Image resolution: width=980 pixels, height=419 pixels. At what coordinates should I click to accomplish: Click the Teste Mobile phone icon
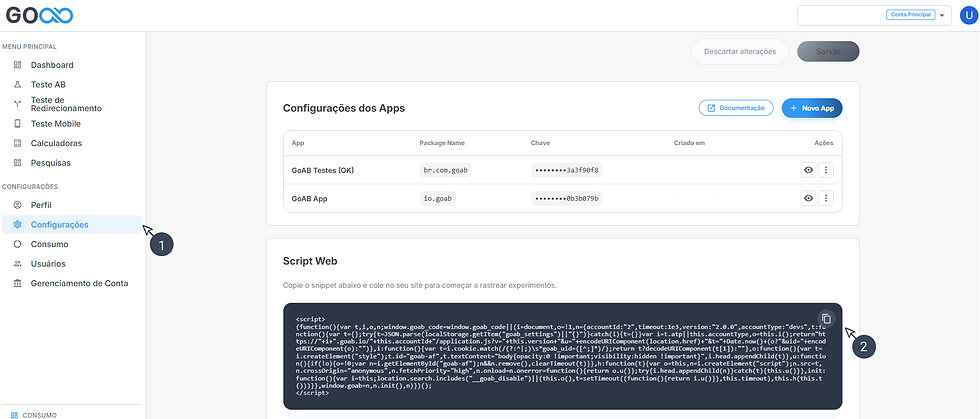click(x=18, y=124)
